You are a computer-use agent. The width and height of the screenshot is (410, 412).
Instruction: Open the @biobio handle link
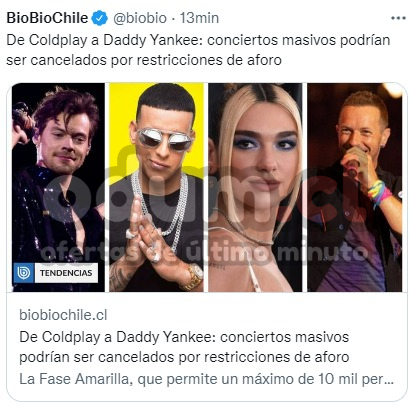(140, 18)
